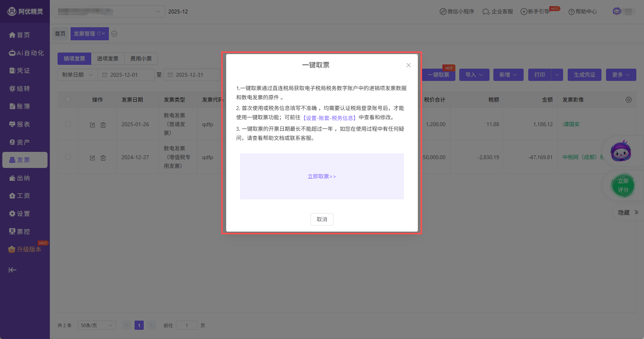Open the column settings gear icon
Viewport: 644px width, 339px height.
(629, 100)
